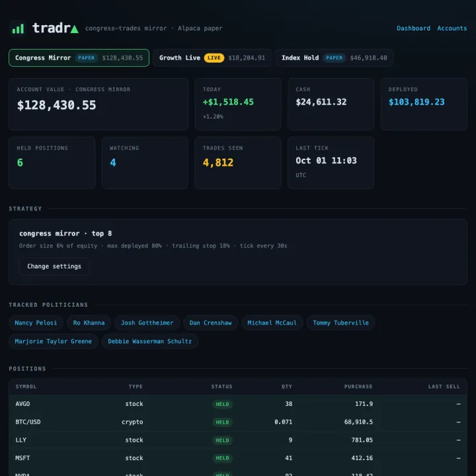This screenshot has height=476, width=476.
Task: Click the HELD badge in the BTC/USD row
Action: pos(222,422)
